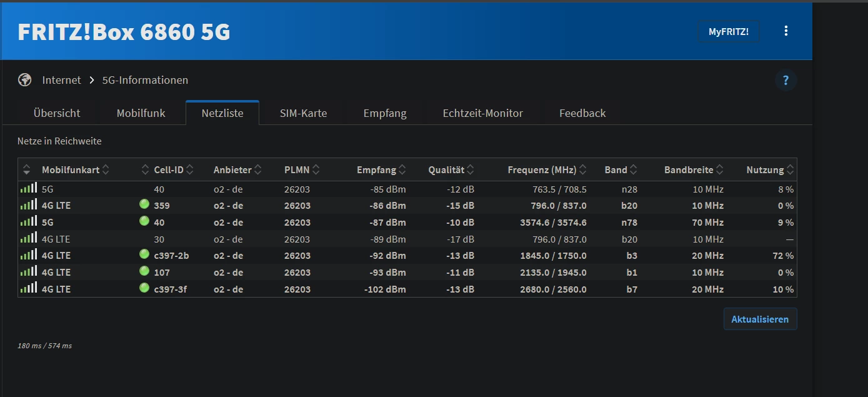The height and width of the screenshot is (397, 868).
Task: Sort by Nutzung column header
Action: 769,170
